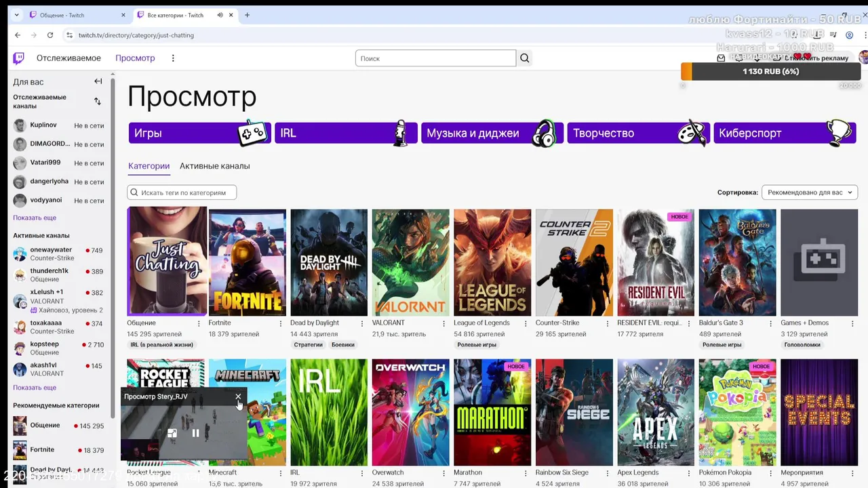Open onewaywater in active channels
This screenshot has height=488, width=868.
(58, 253)
